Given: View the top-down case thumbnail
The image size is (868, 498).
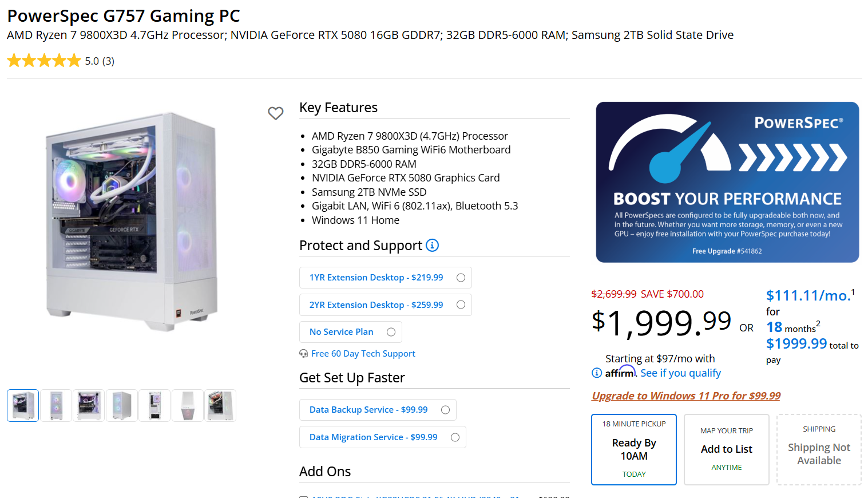Looking at the screenshot, I should coord(188,405).
